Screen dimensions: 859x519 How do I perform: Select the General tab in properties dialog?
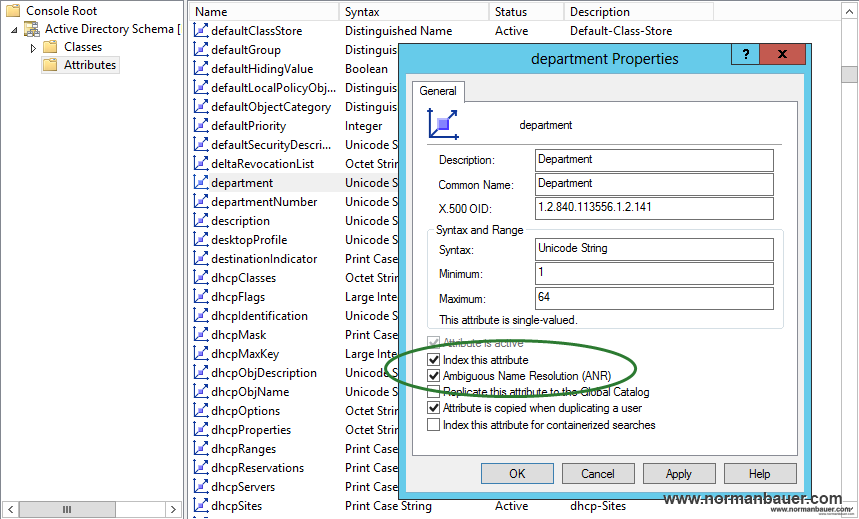(x=438, y=91)
